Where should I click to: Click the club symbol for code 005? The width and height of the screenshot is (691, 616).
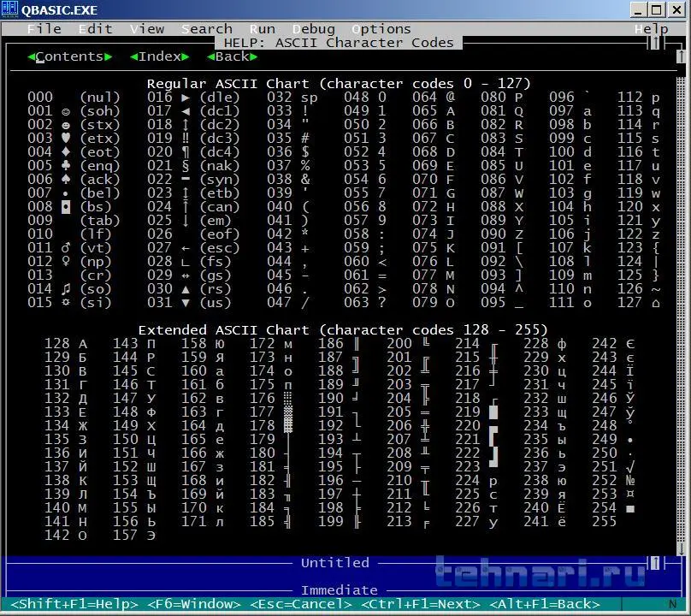[x=66, y=165]
